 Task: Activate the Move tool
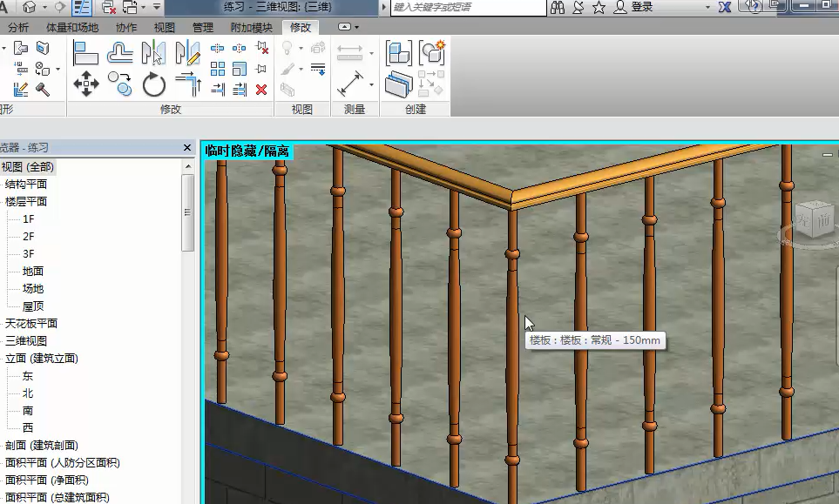click(x=85, y=84)
